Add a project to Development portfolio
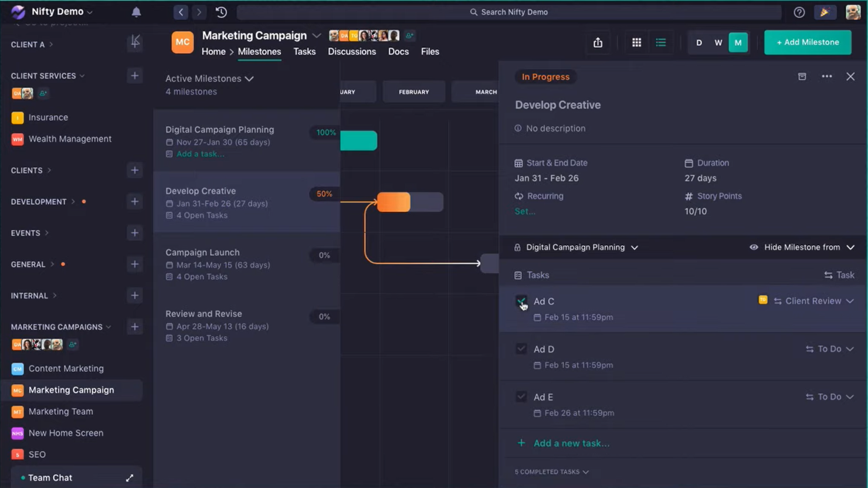This screenshot has height=488, width=868. 134,201
